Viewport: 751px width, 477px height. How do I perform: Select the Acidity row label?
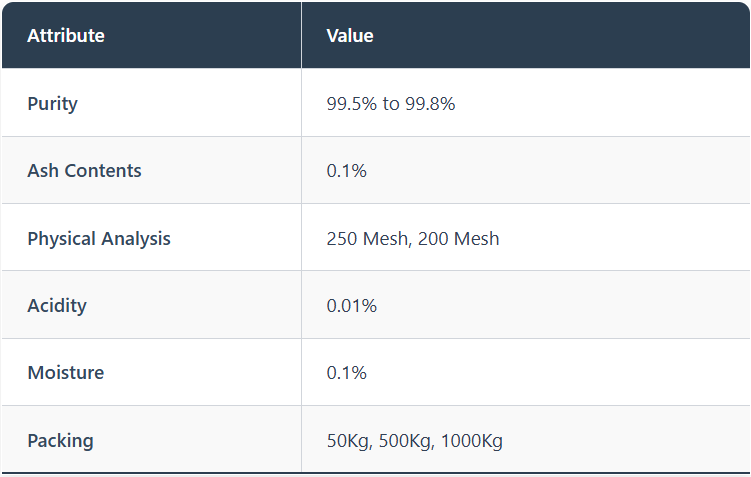point(57,306)
